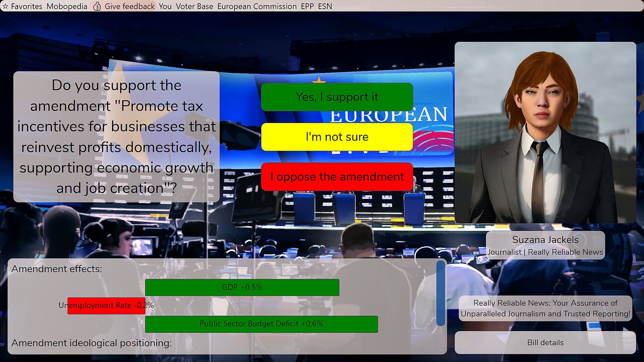644x362 pixels.
Task: Click the Suzana Jackels name label
Action: coord(545,240)
